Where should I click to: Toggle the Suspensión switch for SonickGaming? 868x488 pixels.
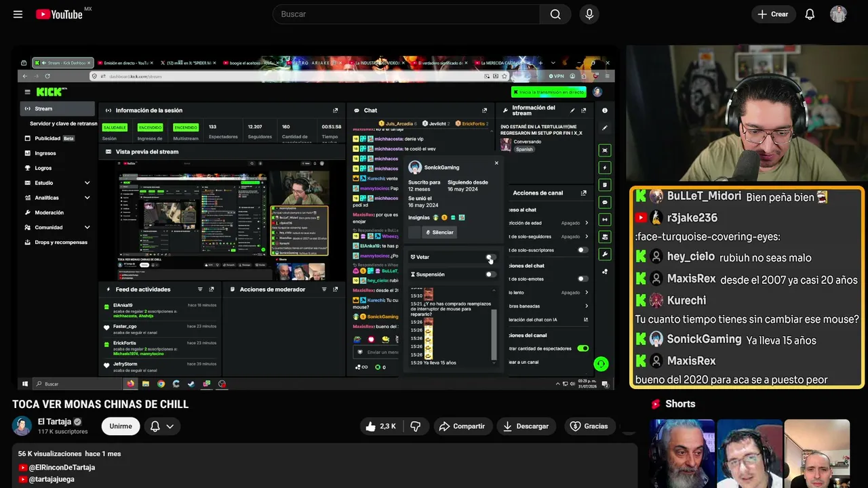pyautogui.click(x=490, y=274)
